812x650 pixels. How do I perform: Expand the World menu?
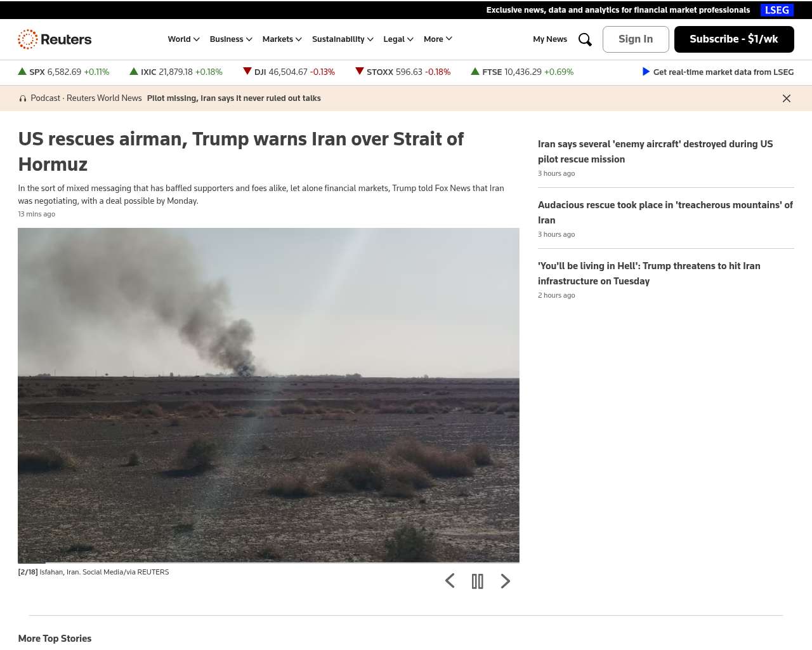pyautogui.click(x=184, y=39)
